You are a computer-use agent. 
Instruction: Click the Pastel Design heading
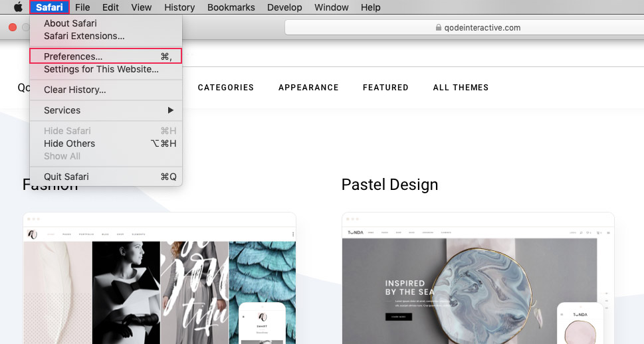(x=389, y=185)
